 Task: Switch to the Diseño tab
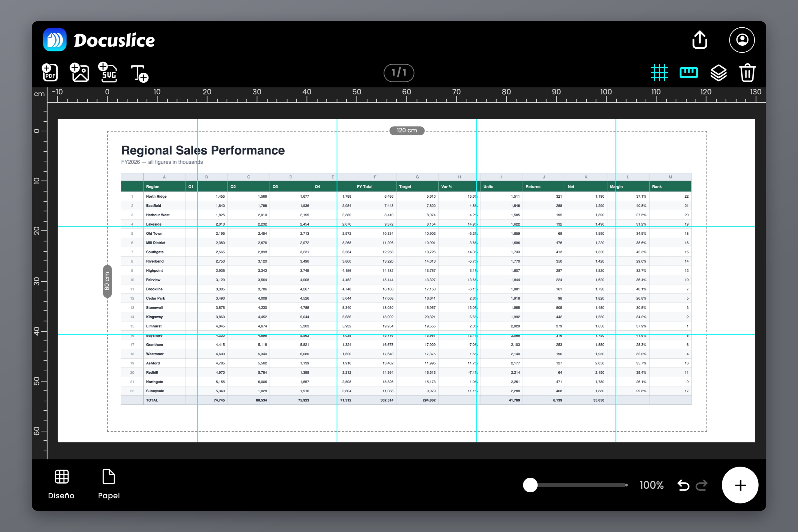pos(61,484)
